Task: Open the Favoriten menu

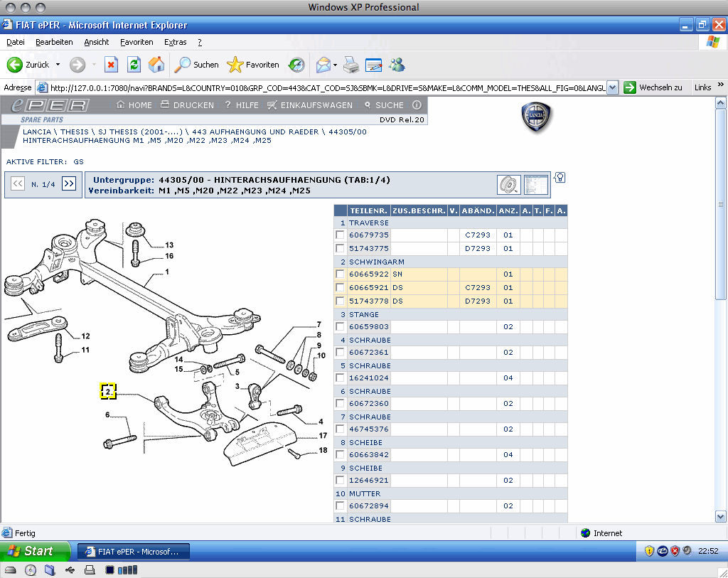Action: (x=136, y=42)
